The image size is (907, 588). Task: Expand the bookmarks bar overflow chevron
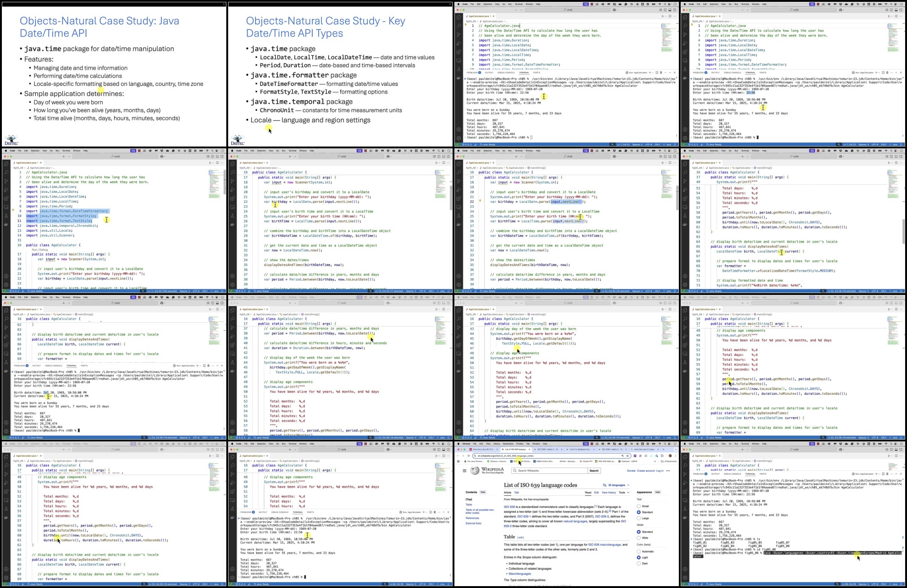click(655, 462)
